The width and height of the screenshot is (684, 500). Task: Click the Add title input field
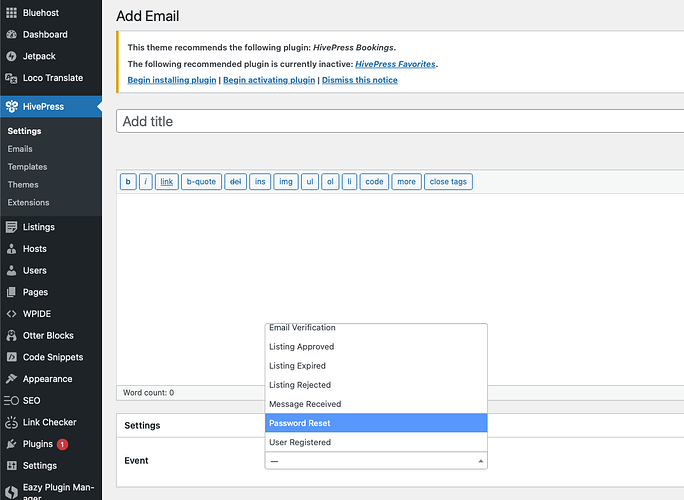[x=400, y=121]
